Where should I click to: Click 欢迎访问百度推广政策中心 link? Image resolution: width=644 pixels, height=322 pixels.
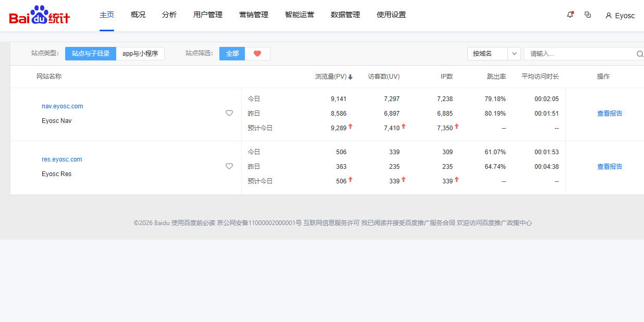tap(494, 222)
